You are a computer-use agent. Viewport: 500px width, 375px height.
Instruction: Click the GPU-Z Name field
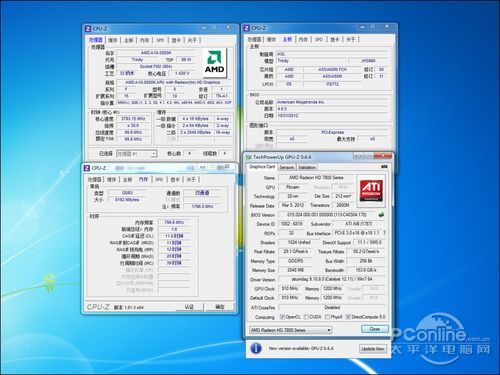[316, 178]
